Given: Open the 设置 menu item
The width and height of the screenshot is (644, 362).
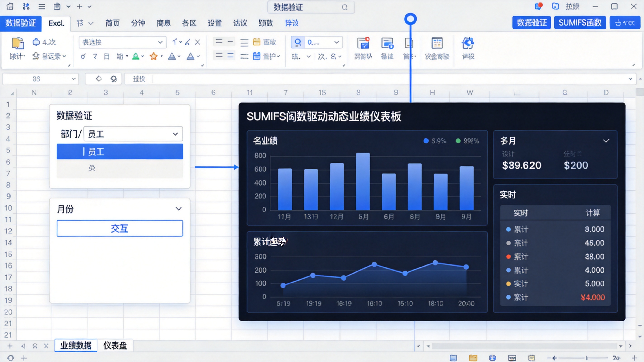Looking at the screenshot, I should pyautogui.click(x=215, y=23).
